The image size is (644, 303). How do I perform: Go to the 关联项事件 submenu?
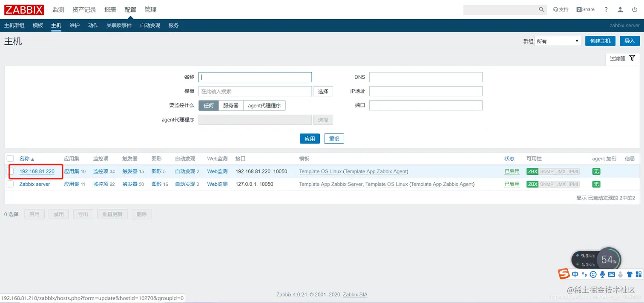[119, 26]
